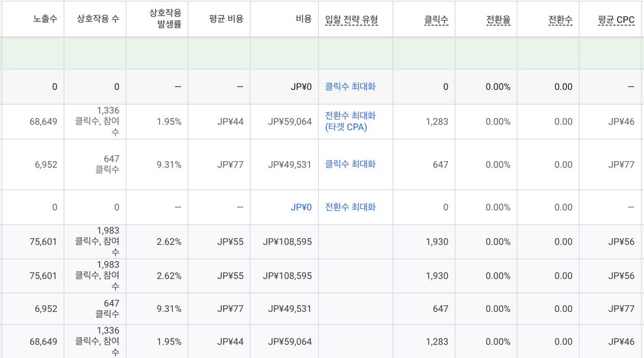Select 1,336 클릭수, 참여수 cell in the 타겟 CPA row
Image resolution: width=644 pixels, height=358 pixels.
click(97, 121)
